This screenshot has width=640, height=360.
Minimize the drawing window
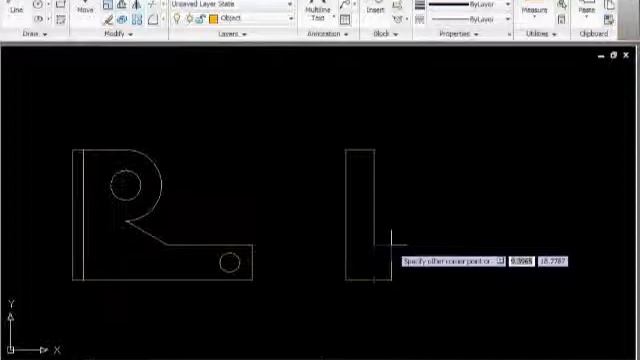click(601, 56)
